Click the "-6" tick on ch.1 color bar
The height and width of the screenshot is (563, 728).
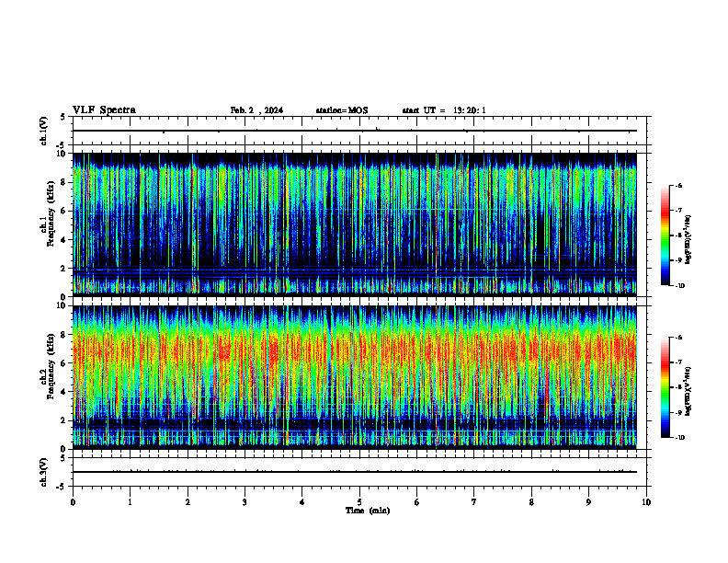pos(679,185)
